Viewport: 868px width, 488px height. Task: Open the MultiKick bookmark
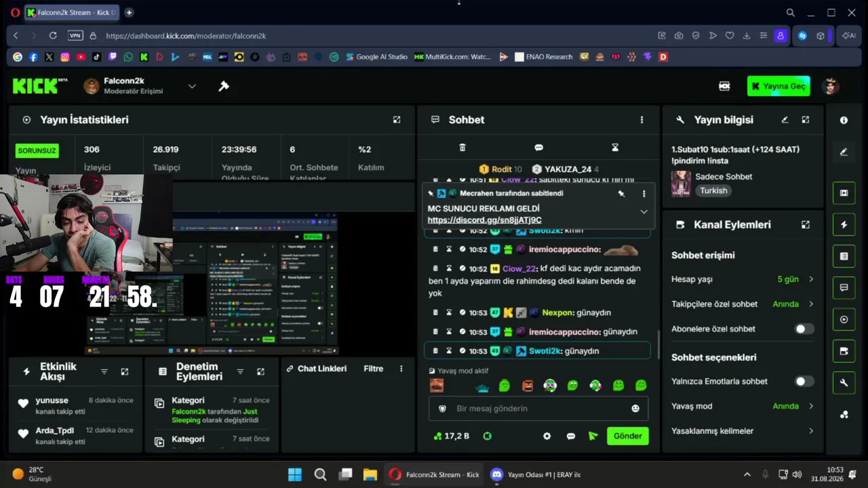(452, 57)
